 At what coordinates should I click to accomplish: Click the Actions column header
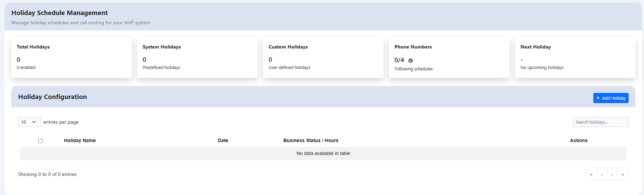(579, 140)
